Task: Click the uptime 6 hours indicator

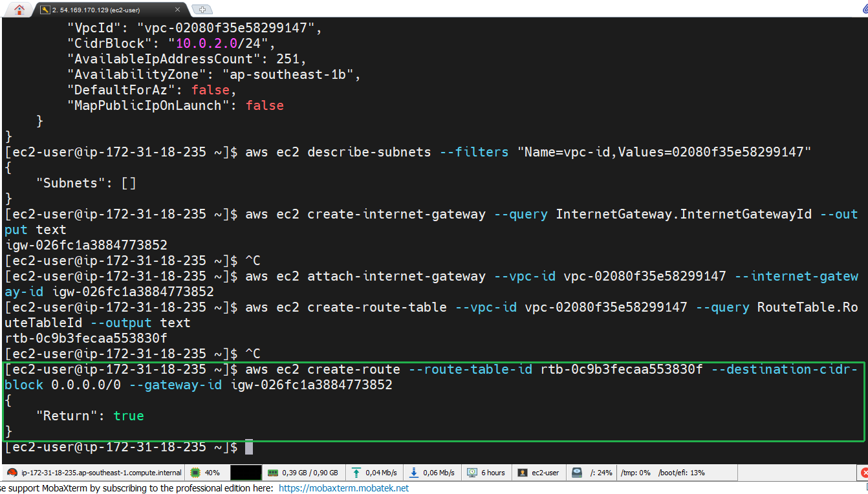Action: pos(486,473)
